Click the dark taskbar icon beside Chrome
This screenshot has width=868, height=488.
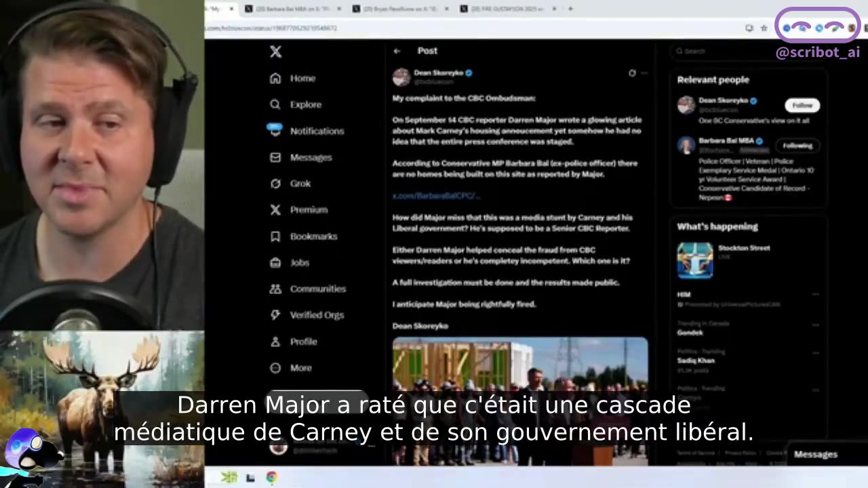tap(250, 478)
